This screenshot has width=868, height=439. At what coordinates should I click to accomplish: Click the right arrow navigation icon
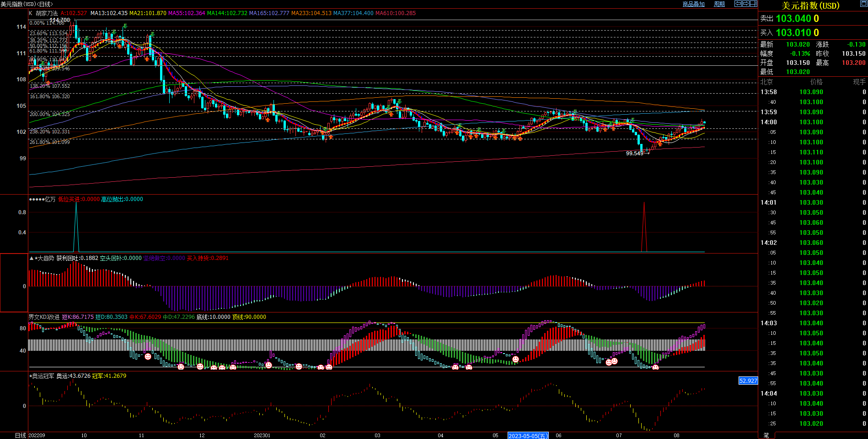[x=745, y=4]
